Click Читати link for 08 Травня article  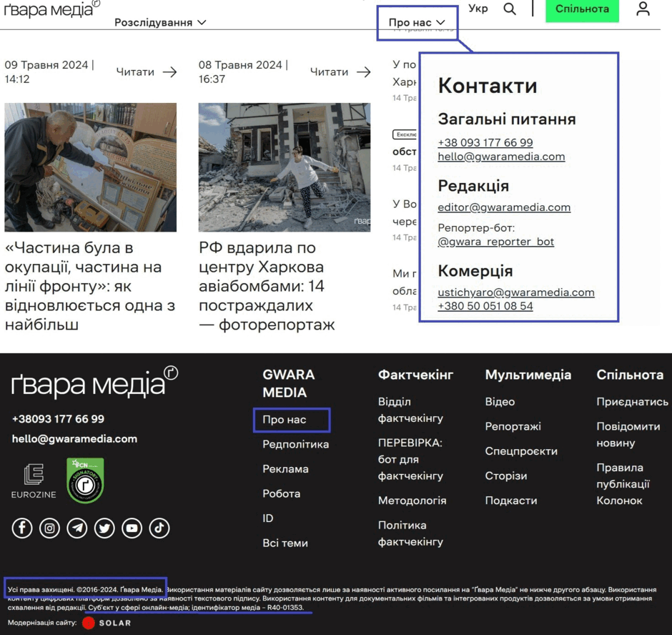click(x=329, y=72)
